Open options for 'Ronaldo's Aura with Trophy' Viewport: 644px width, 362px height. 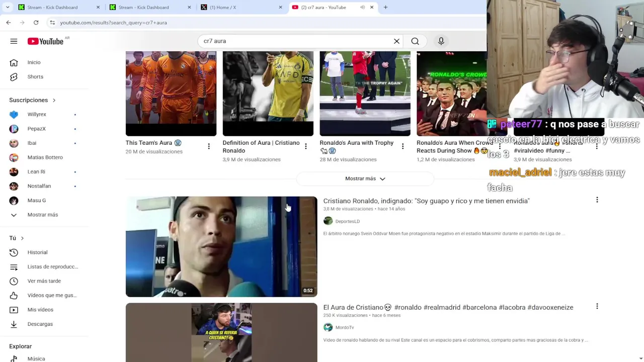click(x=403, y=146)
